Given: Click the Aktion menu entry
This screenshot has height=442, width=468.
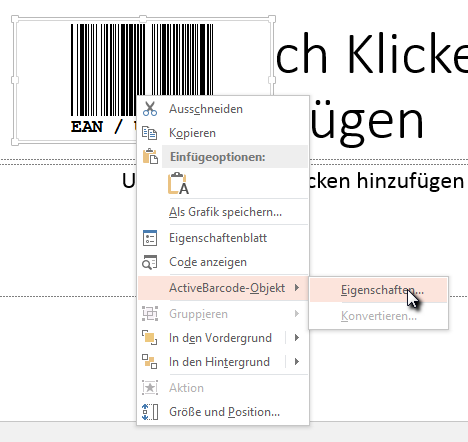Looking at the screenshot, I should pos(223,388).
